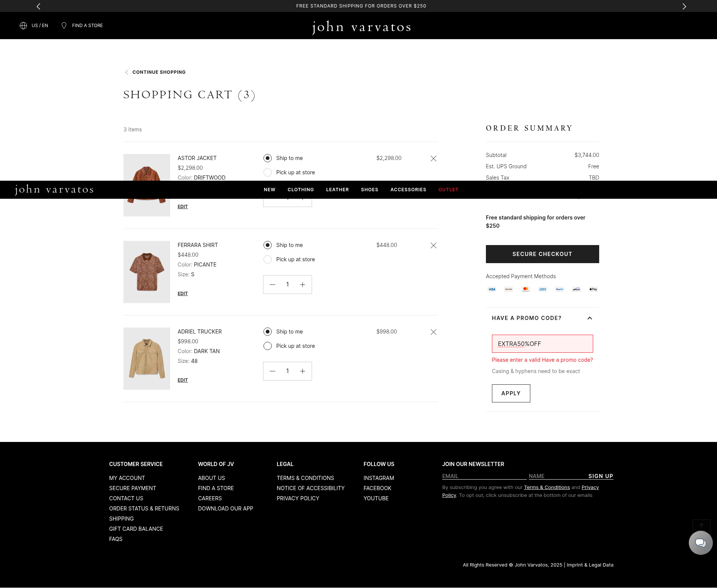
Task: Select Pick up at store for Adriel Trucker
Action: point(268,346)
